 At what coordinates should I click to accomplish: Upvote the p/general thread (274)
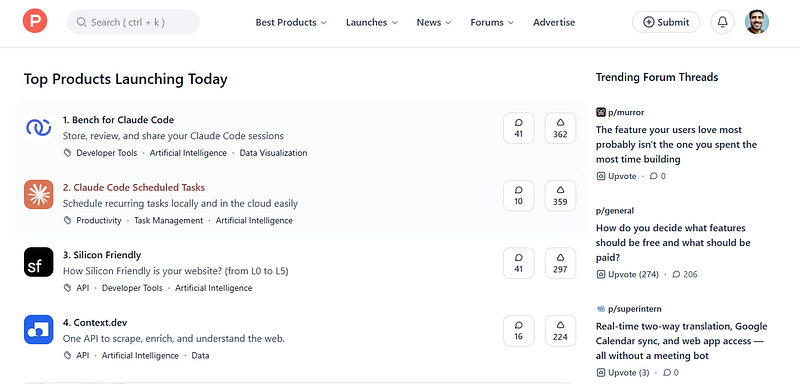628,274
